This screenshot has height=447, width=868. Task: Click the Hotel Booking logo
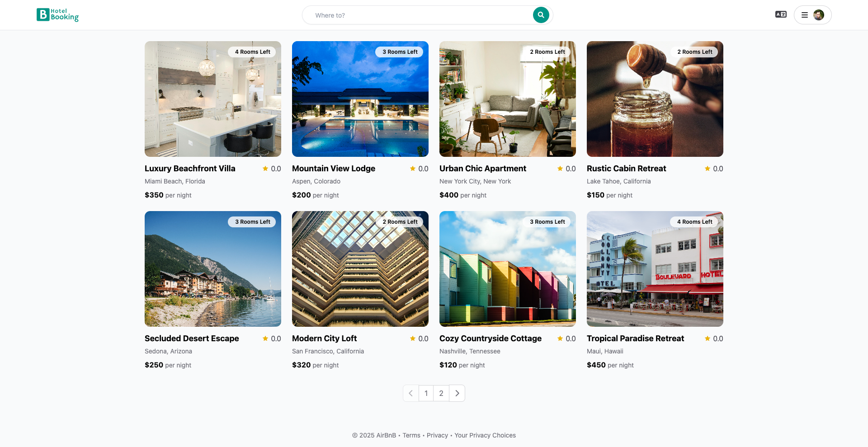(x=57, y=15)
